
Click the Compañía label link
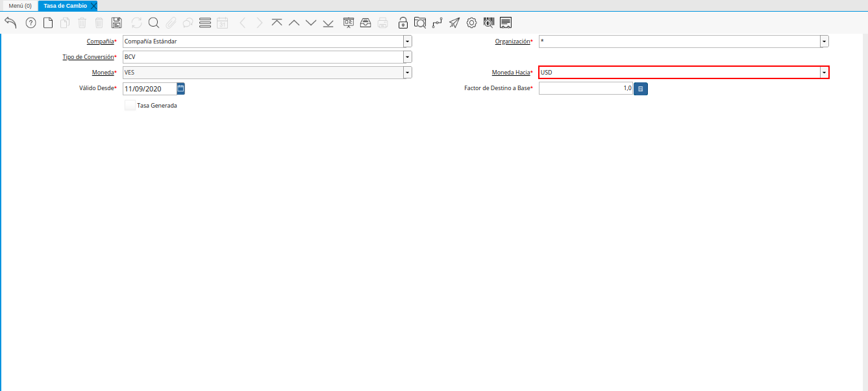100,41
